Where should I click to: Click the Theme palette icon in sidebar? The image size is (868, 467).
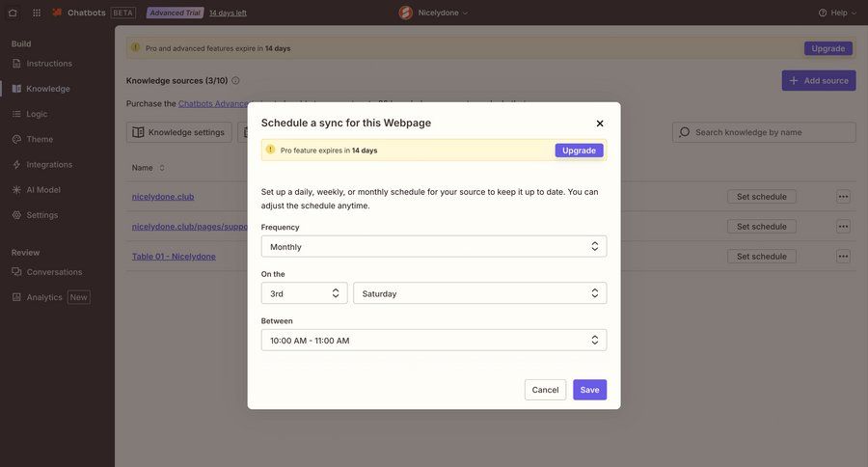tap(16, 139)
